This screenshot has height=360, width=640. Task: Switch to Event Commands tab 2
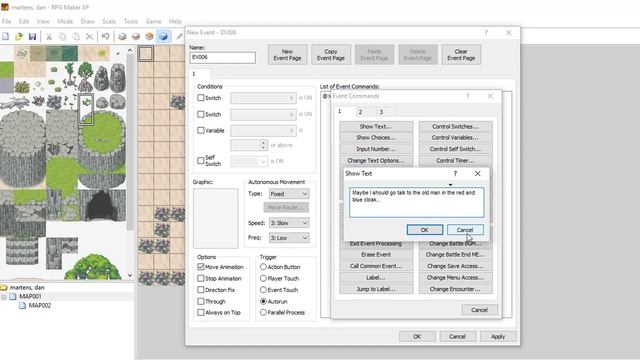coord(360,112)
